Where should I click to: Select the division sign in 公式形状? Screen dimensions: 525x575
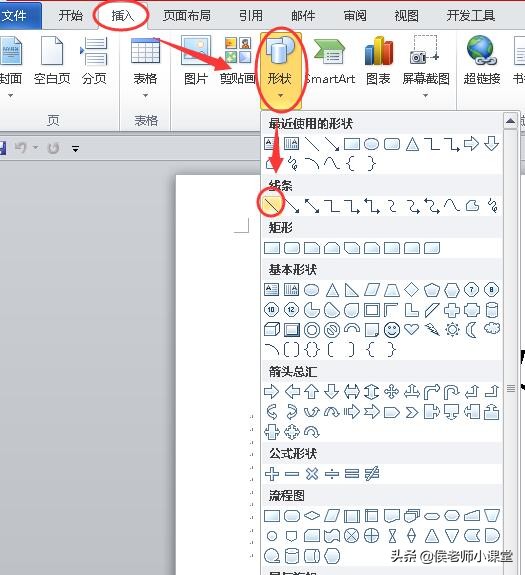(x=332, y=474)
